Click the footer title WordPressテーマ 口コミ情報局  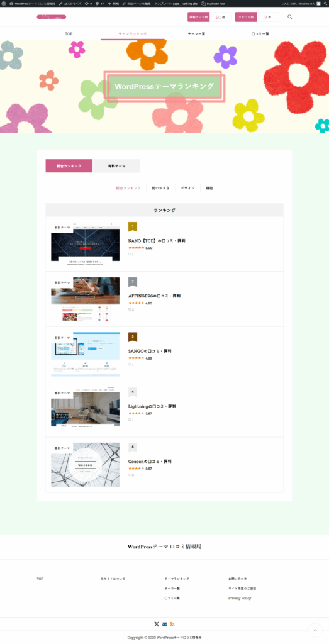164,547
